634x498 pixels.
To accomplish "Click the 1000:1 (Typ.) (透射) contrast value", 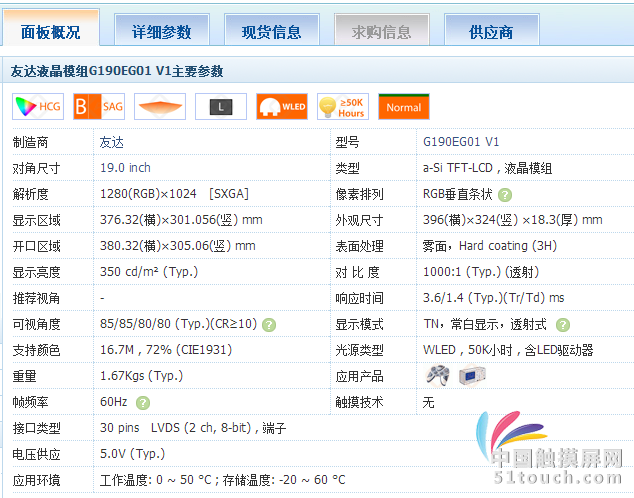I will (x=481, y=272).
